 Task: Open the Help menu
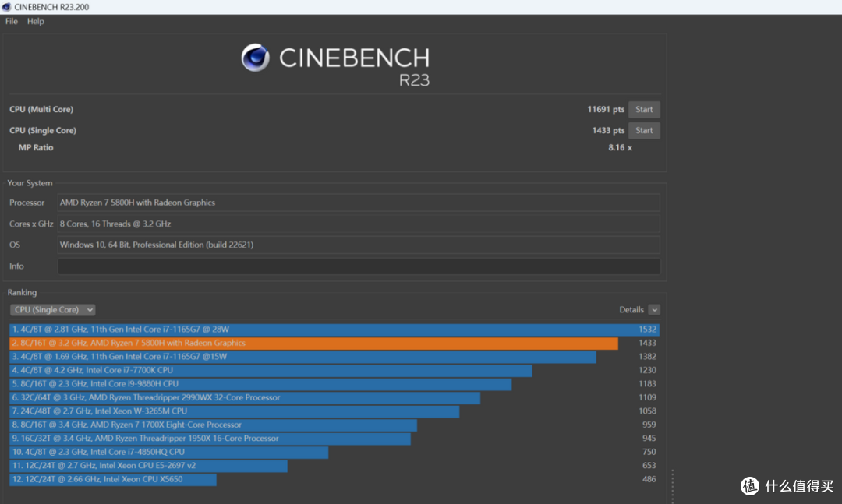[x=35, y=22]
